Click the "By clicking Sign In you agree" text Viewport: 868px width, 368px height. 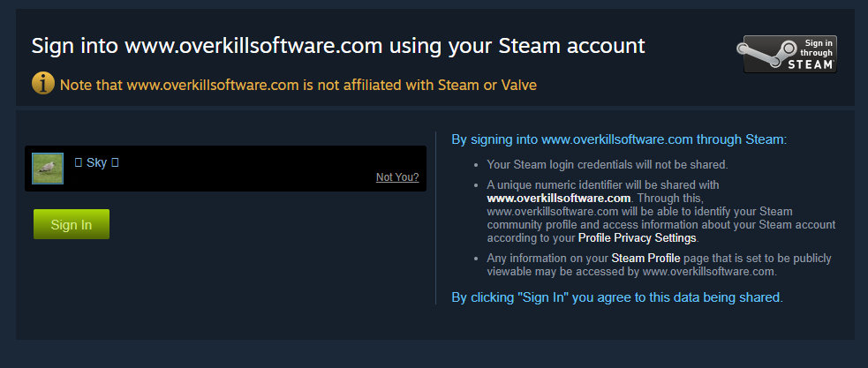pyautogui.click(x=616, y=297)
